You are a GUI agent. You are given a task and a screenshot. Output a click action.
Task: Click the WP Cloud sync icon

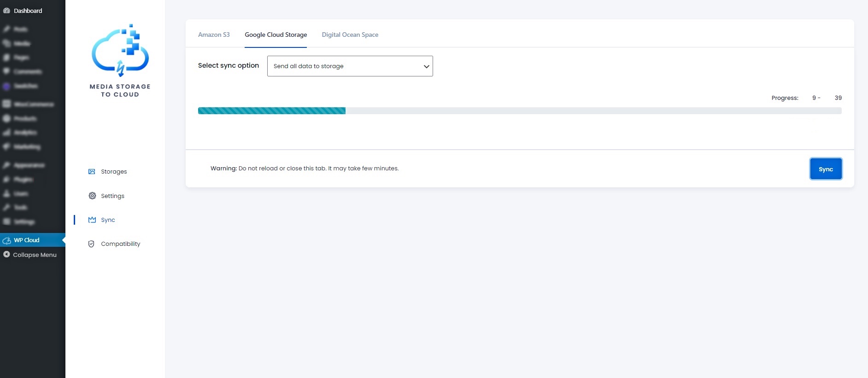6,240
